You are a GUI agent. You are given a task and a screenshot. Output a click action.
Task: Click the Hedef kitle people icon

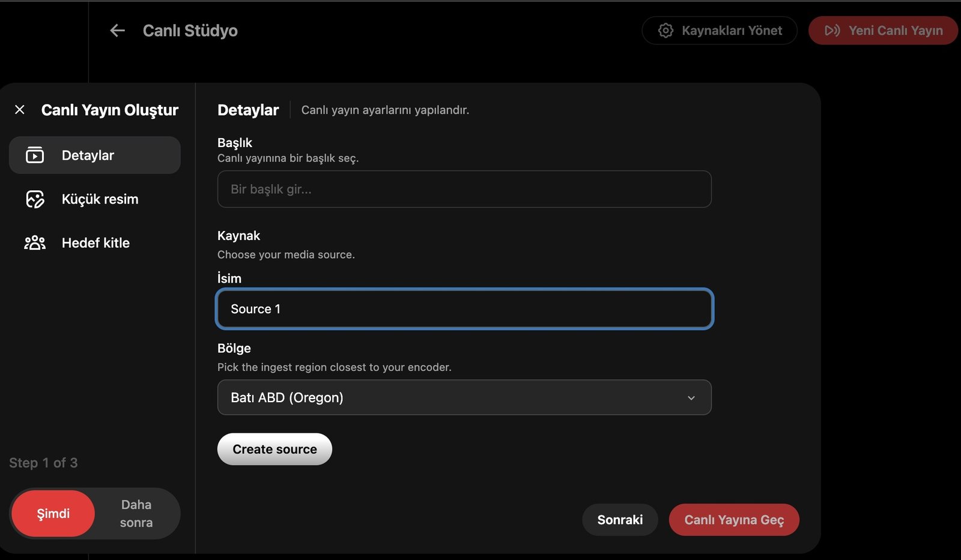click(35, 243)
